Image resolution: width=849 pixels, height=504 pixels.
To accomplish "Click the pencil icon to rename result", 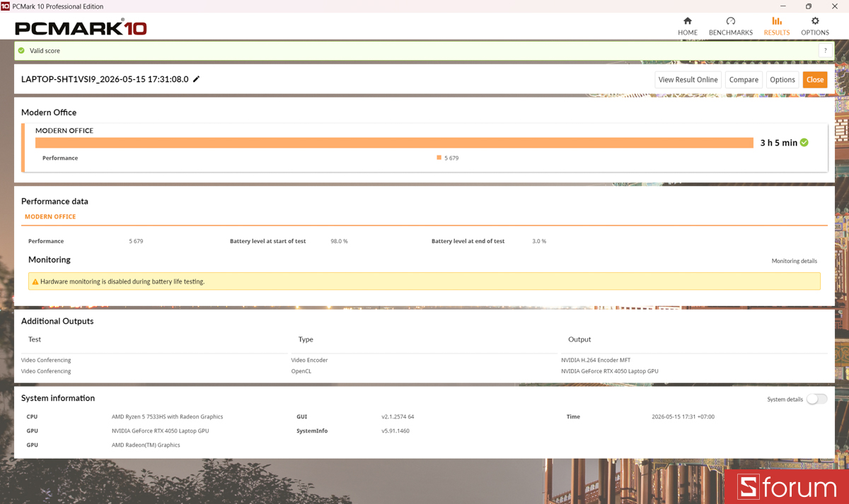I will [196, 79].
